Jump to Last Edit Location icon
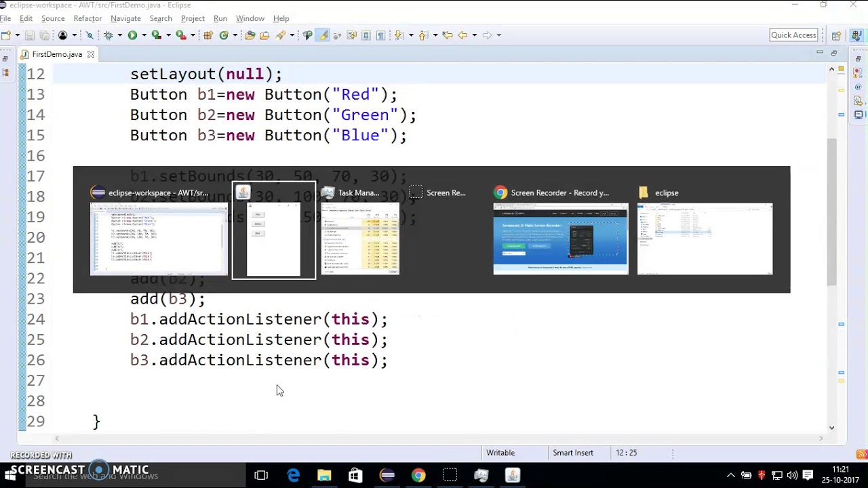Image resolution: width=868 pixels, height=488 pixels. point(448,35)
